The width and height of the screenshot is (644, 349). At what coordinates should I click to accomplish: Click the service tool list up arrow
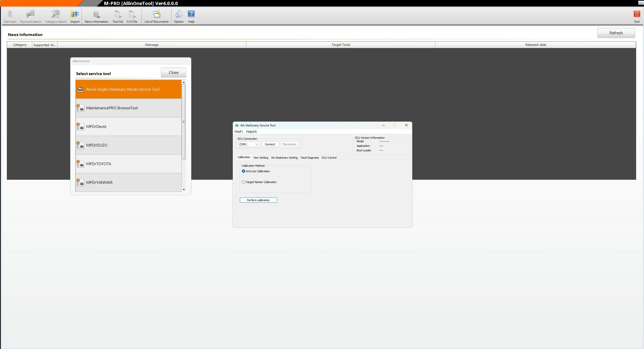(184, 82)
